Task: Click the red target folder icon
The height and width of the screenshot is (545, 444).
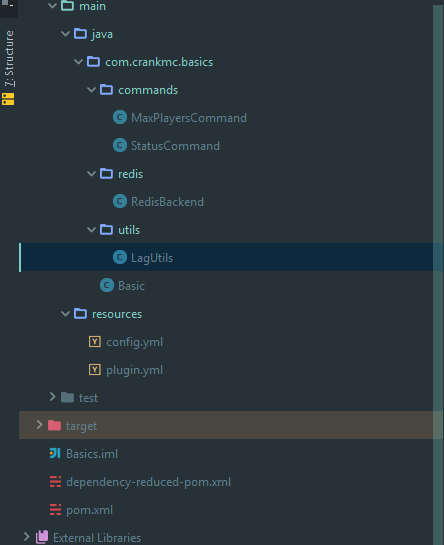Action: click(54, 425)
